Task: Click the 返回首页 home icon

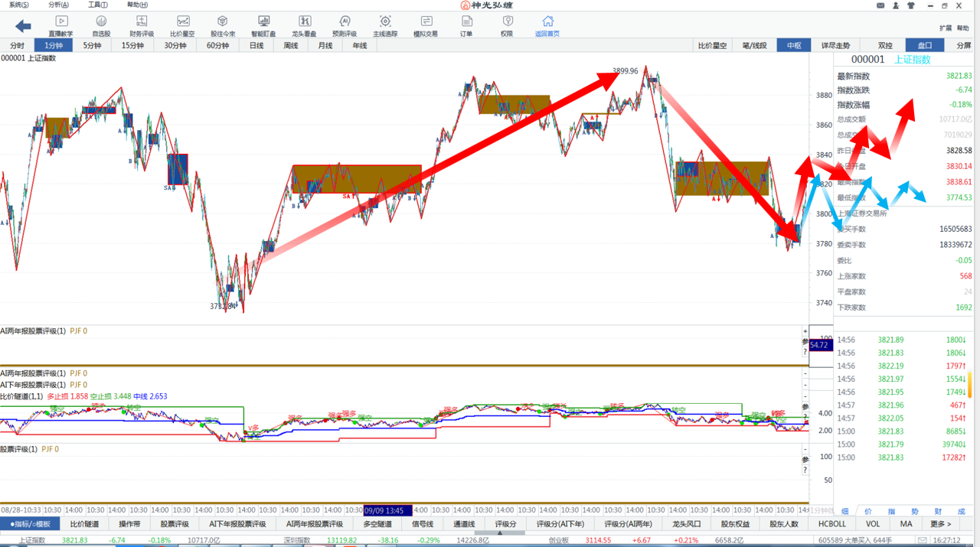Action: point(547,26)
